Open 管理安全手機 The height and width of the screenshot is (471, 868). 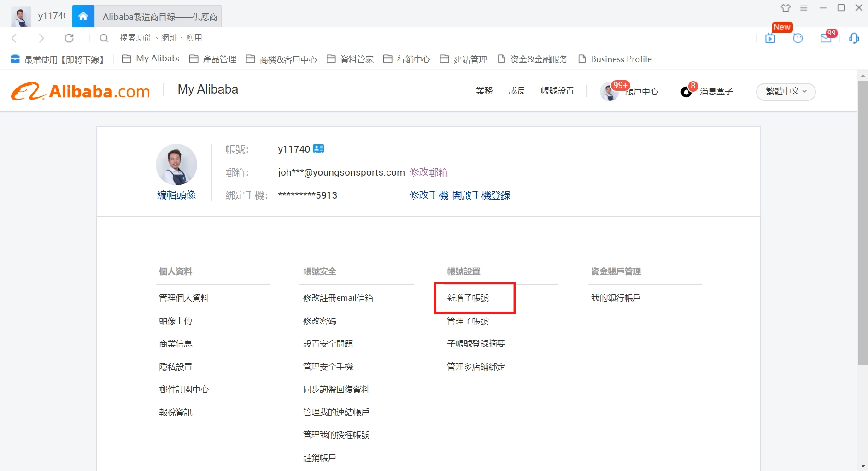[x=328, y=366]
